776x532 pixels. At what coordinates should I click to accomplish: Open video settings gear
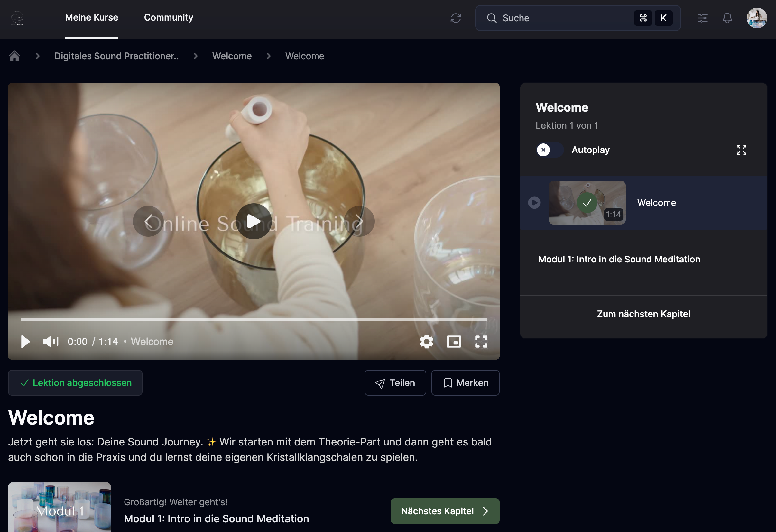click(x=426, y=342)
